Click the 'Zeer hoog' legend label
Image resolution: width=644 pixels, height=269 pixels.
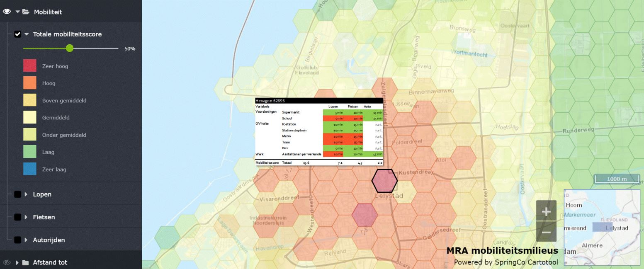click(55, 66)
